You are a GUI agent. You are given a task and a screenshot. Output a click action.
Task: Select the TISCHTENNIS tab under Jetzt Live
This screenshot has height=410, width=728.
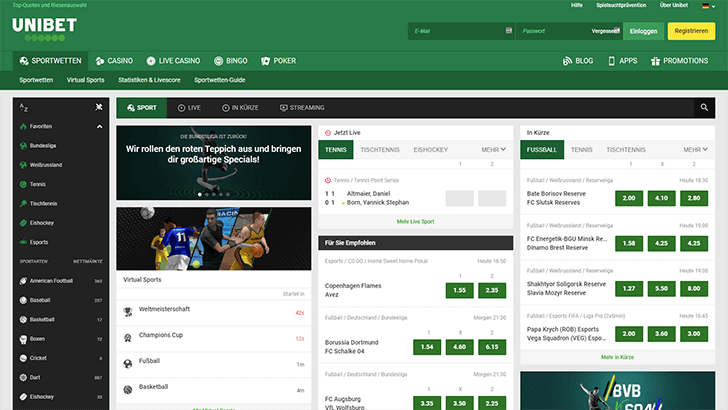(x=380, y=150)
